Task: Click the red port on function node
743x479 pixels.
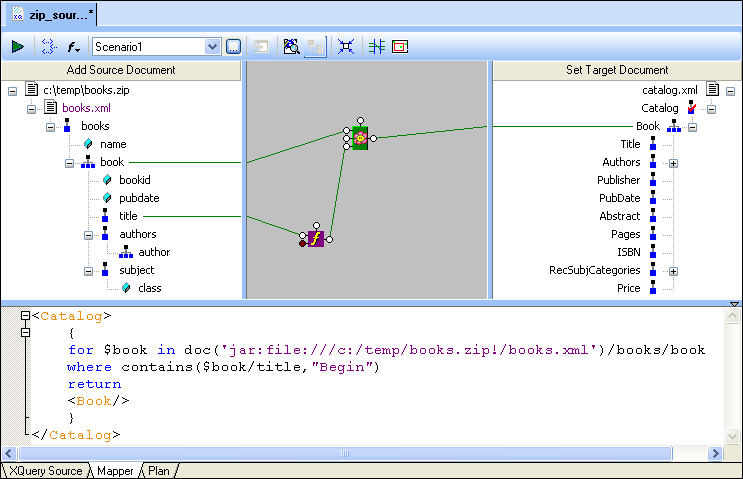Action: click(302, 244)
